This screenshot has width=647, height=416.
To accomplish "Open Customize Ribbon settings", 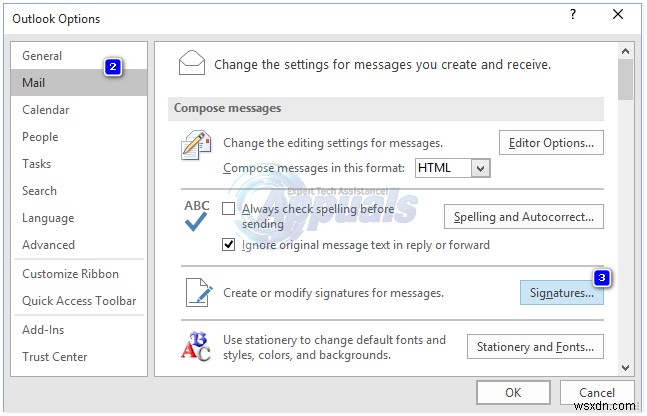I will 79,274.
